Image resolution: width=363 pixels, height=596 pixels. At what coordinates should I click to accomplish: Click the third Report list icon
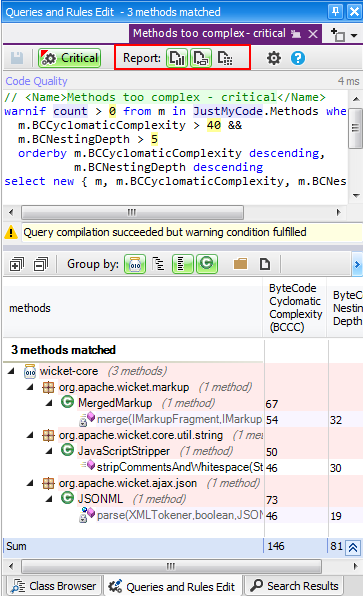[x=225, y=58]
